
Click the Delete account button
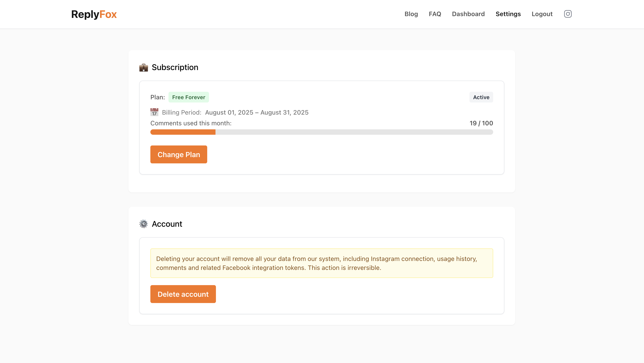[x=183, y=294]
